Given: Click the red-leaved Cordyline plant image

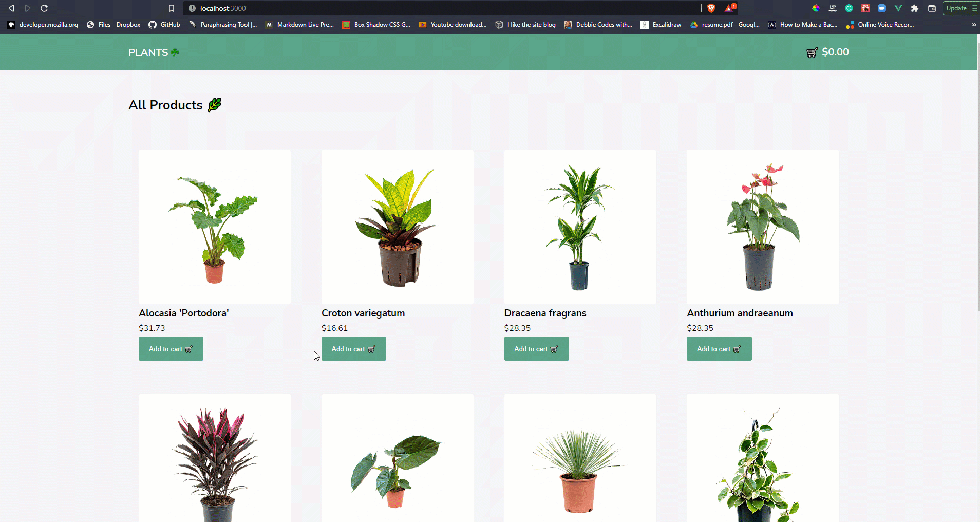Looking at the screenshot, I should click(215, 458).
